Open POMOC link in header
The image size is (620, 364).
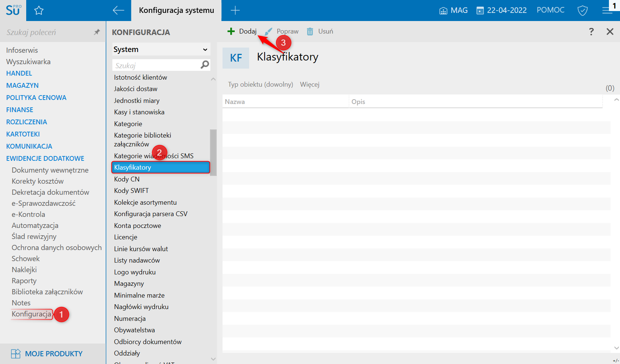click(551, 10)
